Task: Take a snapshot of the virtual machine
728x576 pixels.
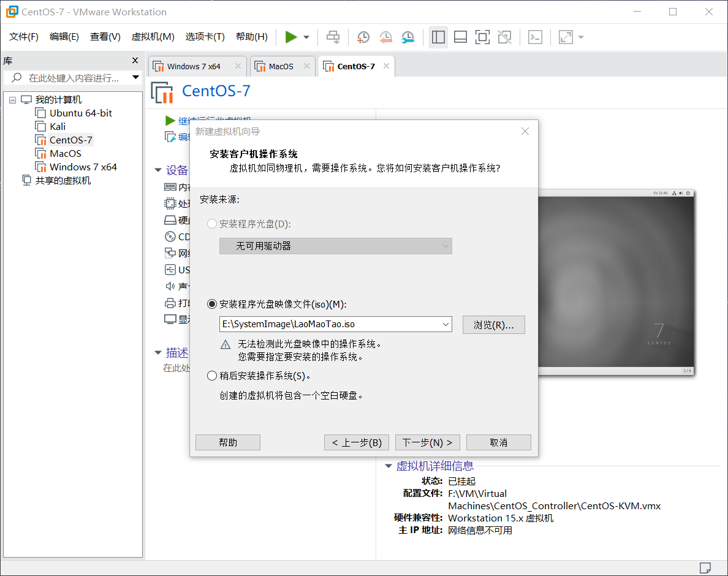Action: pos(363,37)
